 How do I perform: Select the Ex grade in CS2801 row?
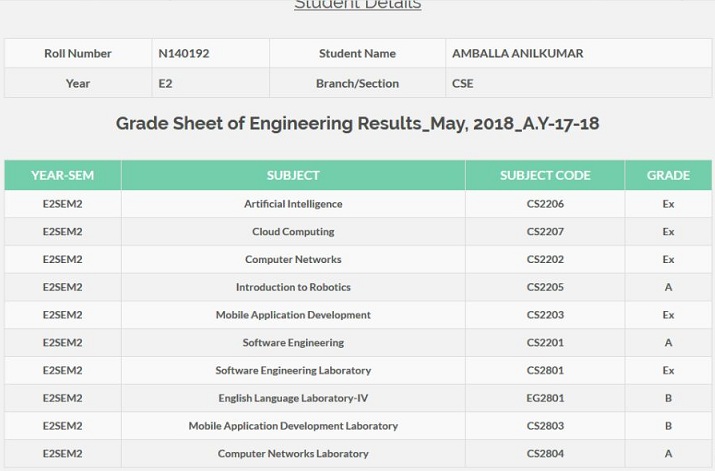668,370
